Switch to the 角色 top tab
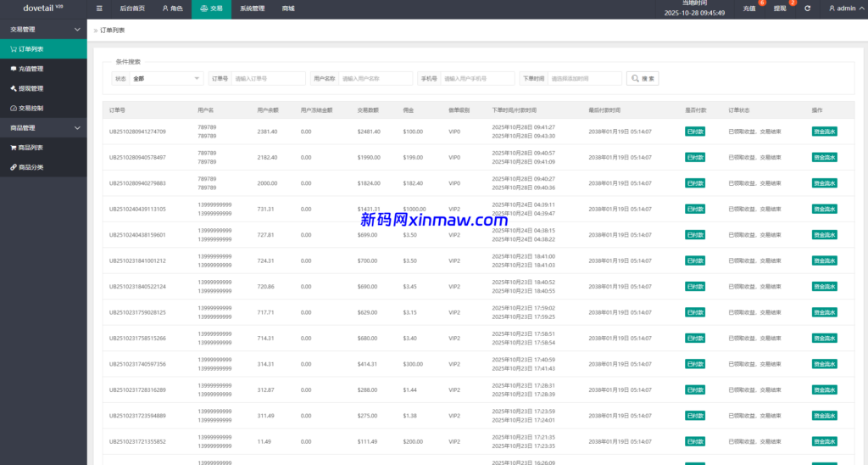This screenshot has width=868, height=465. click(172, 8)
